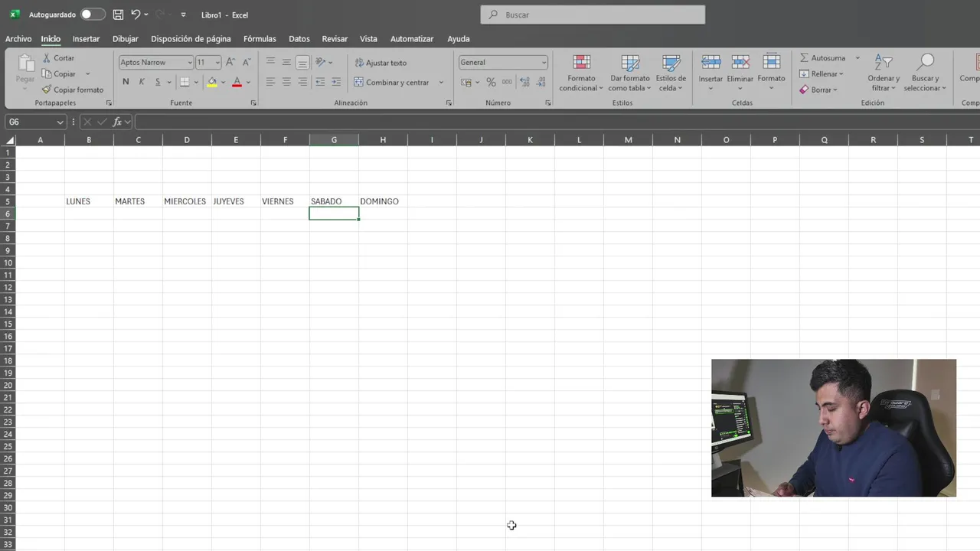Click the Copiar button
The height and width of the screenshot is (551, 980).
point(60,74)
